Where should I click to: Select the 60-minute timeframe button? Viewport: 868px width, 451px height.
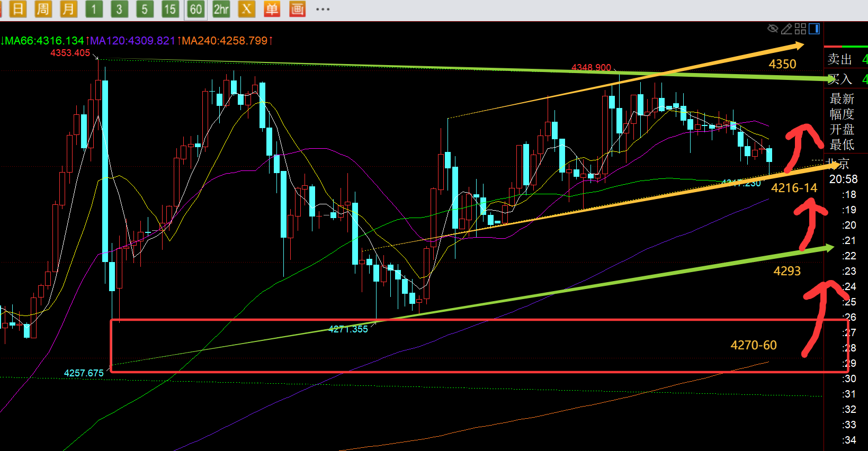(196, 9)
